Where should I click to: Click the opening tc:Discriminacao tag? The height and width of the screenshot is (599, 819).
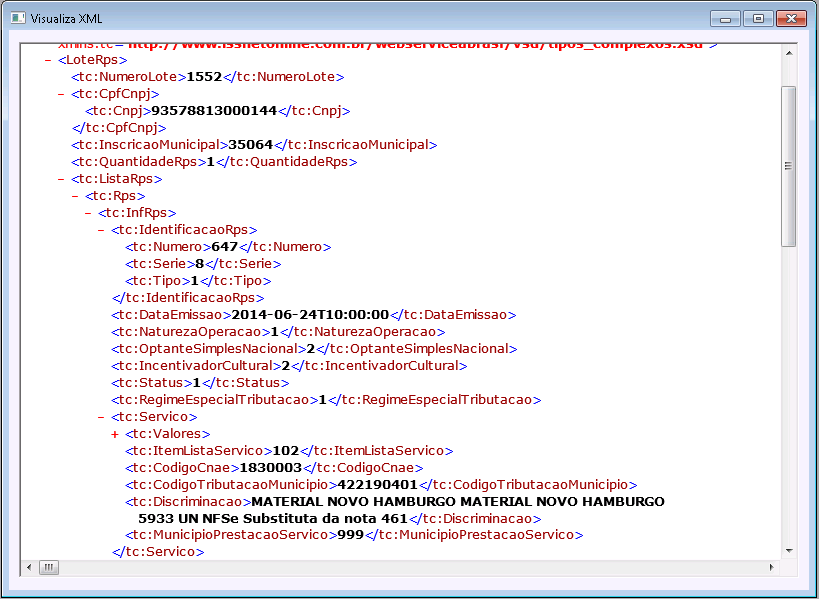click(188, 502)
